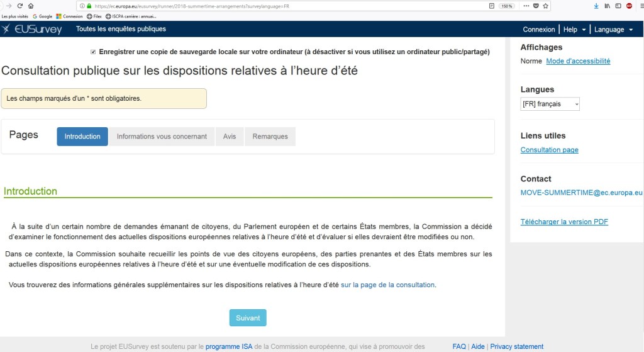This screenshot has height=352, width=644.
Task: Toggle reader view in the address bar
Action: pyautogui.click(x=491, y=6)
